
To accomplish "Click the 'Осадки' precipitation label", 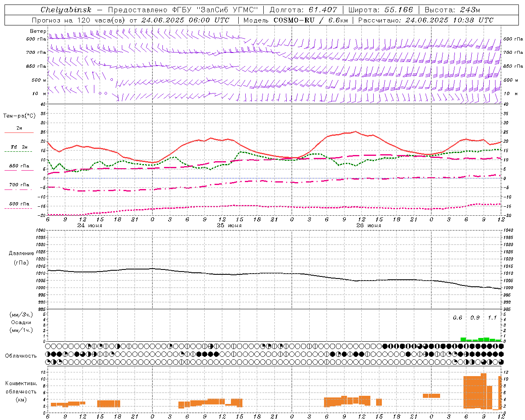I will (21, 322).
